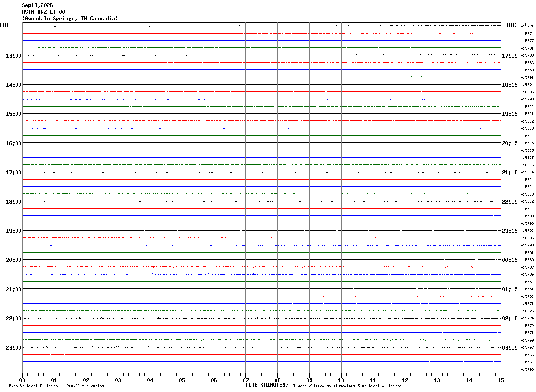Select minute 07 on the time axis

coord(245,380)
